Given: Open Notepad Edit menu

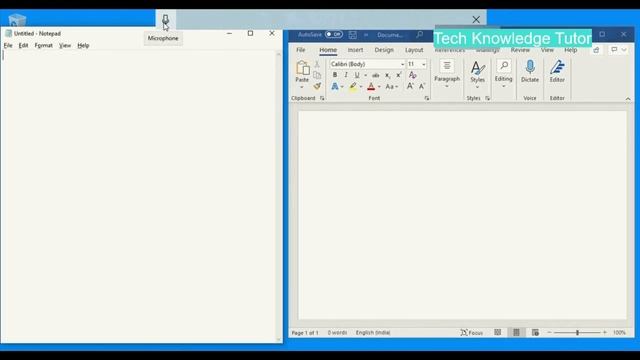Looking at the screenshot, I should 23,45.
